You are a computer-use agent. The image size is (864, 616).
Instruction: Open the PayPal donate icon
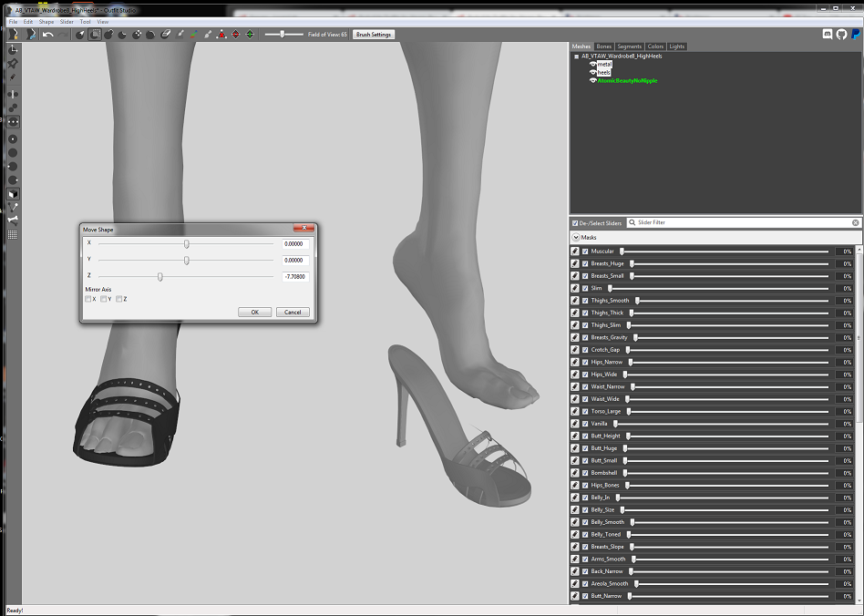coord(855,34)
